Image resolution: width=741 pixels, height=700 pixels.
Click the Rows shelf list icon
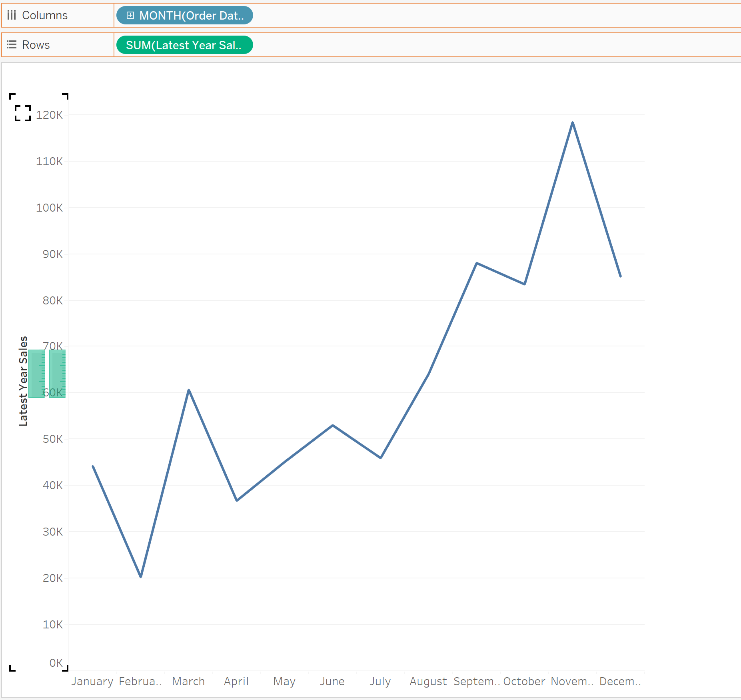point(12,45)
